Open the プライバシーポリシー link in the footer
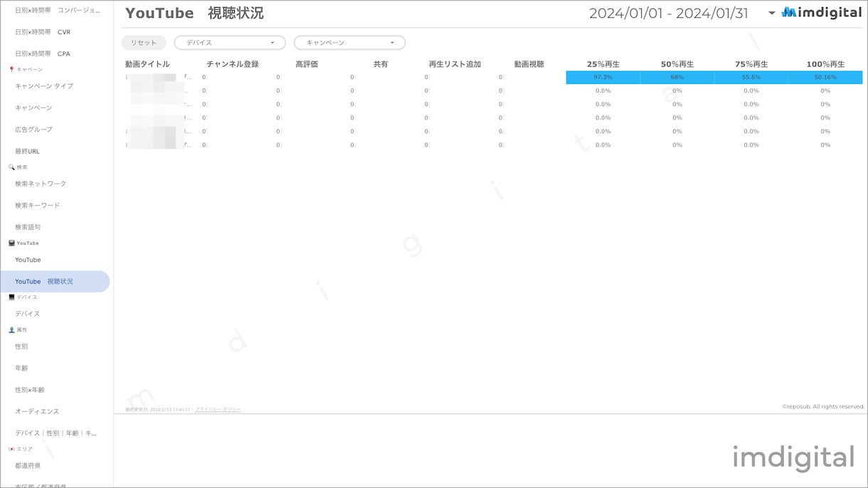868x488 pixels. point(218,410)
